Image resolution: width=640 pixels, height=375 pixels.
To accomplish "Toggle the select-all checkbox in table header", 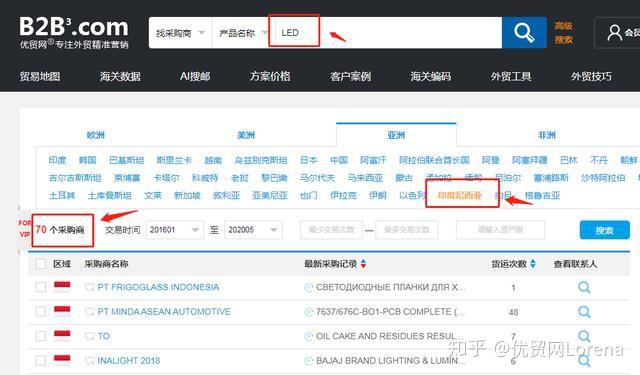I will (41, 264).
